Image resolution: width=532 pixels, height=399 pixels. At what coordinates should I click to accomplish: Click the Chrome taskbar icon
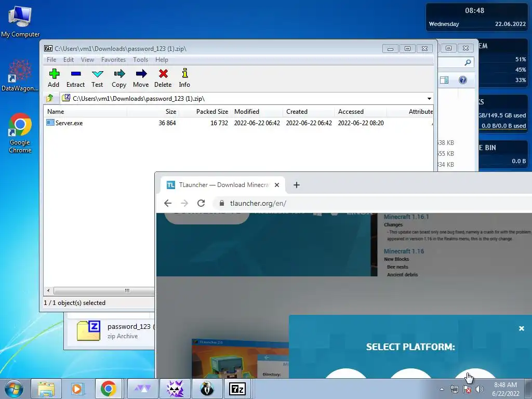109,389
